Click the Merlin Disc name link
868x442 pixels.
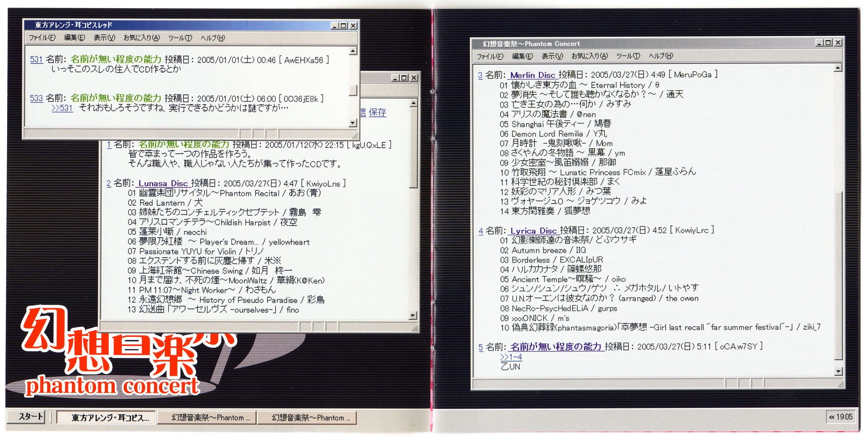532,75
